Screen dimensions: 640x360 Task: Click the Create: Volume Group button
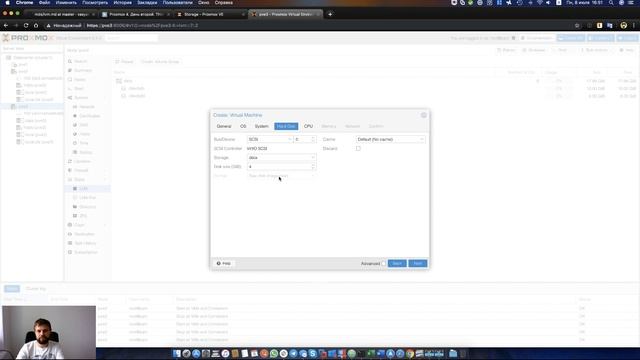click(x=160, y=62)
